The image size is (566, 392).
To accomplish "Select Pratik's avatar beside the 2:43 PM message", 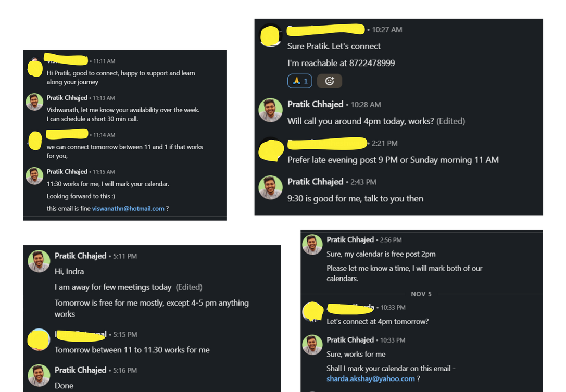I will point(271,187).
